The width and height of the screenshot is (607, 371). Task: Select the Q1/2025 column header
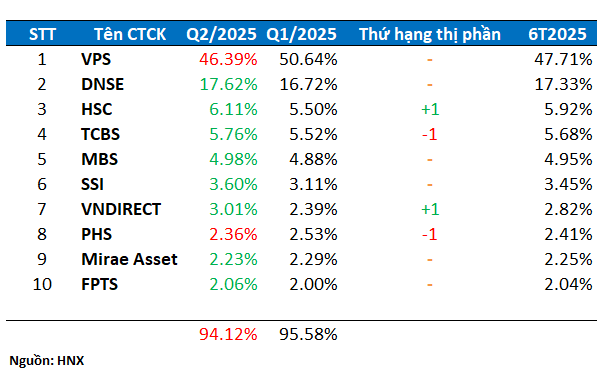(301, 34)
